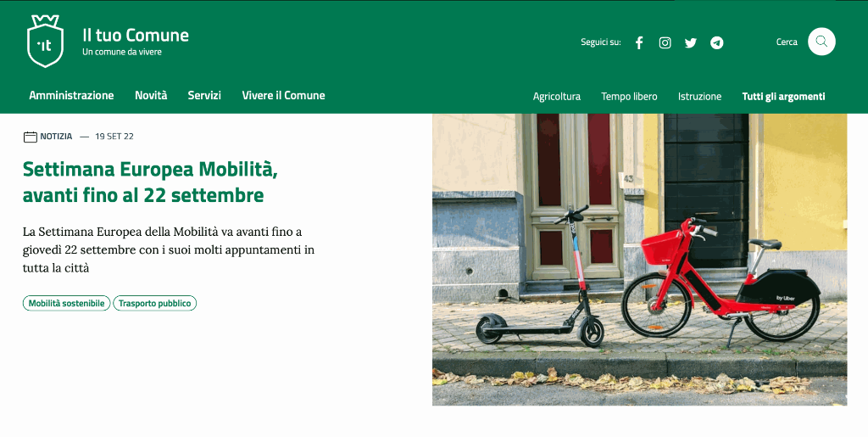
Task: Open the Amministrazione menu
Action: [x=71, y=95]
